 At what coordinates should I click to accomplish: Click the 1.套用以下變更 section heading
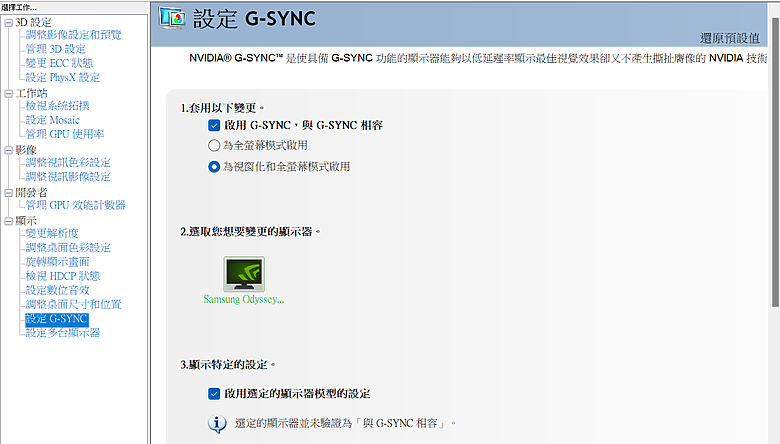[222, 108]
